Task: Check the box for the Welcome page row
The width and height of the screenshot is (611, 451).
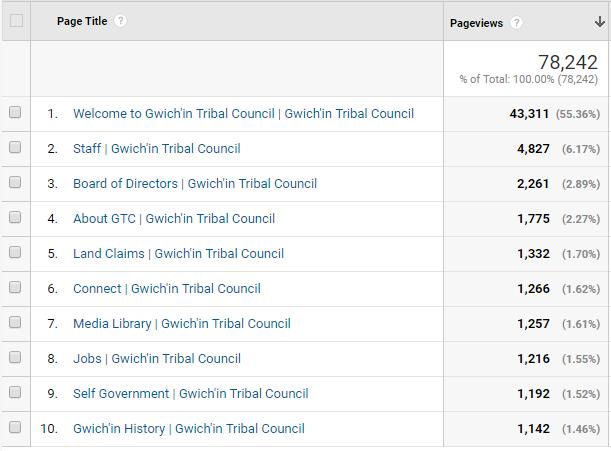Action: point(15,113)
